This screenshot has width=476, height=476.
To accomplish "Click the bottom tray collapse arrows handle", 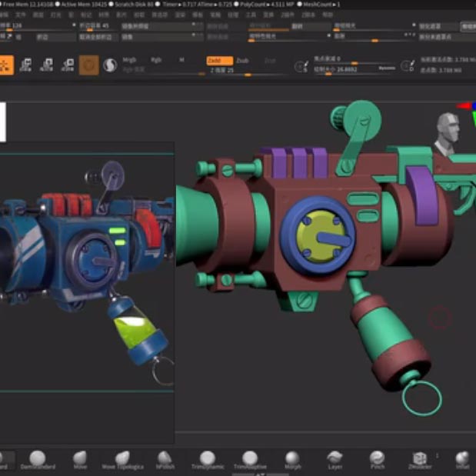I will click(260, 474).
